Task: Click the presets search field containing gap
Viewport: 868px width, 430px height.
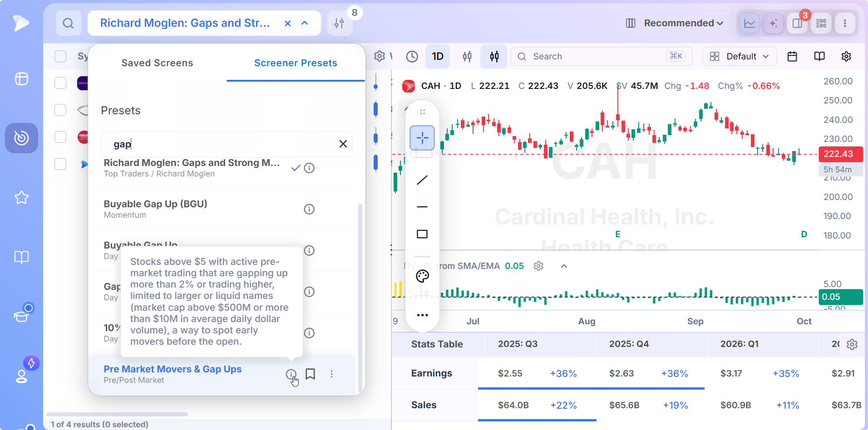Action: point(227,144)
